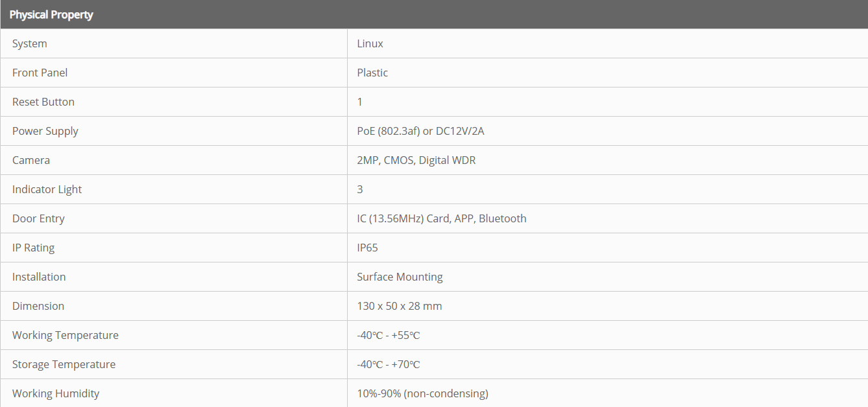The image size is (868, 407).
Task: Select the PoE (802.3af) or DC12V/2A value
Action: (x=420, y=131)
